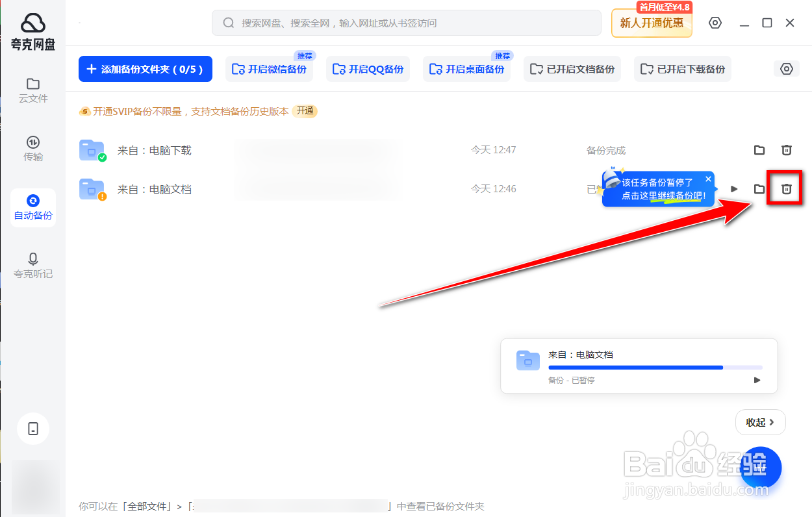Open the 云文件 sidebar section
The height and width of the screenshot is (517, 812).
click(x=33, y=90)
